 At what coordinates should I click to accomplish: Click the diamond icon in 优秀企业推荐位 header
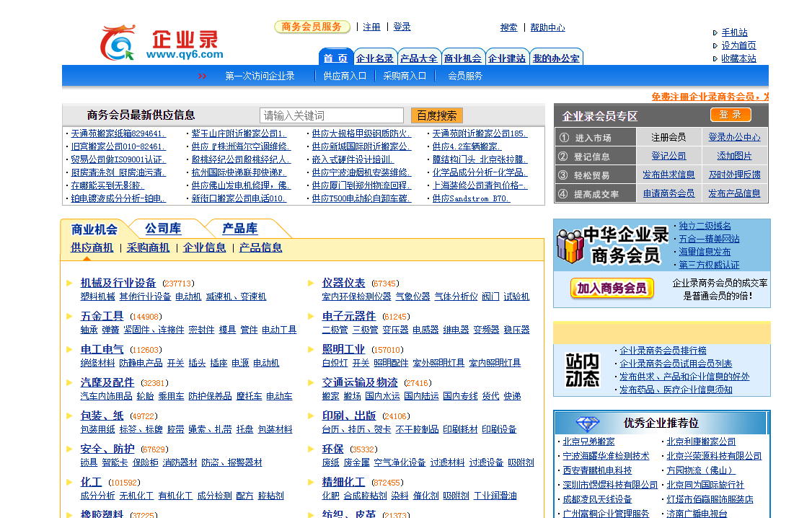[x=588, y=423]
